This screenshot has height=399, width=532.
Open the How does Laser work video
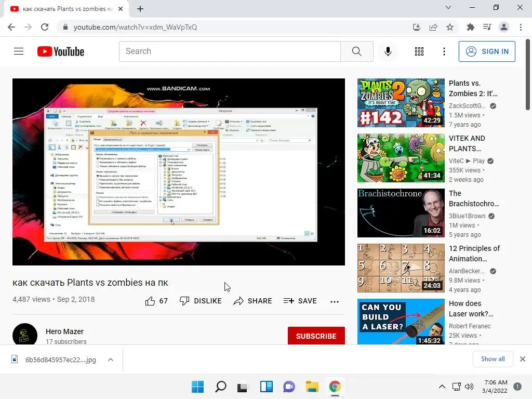pyautogui.click(x=401, y=322)
